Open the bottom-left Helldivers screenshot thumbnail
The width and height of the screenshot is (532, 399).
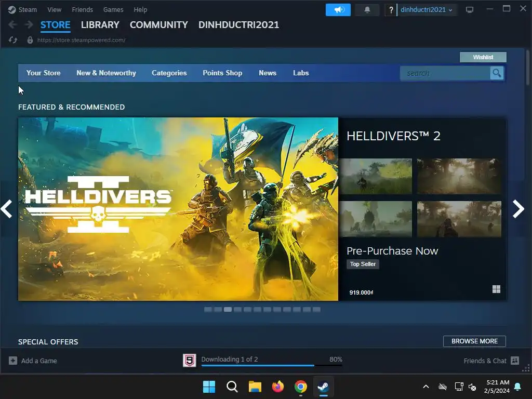pyautogui.click(x=375, y=219)
